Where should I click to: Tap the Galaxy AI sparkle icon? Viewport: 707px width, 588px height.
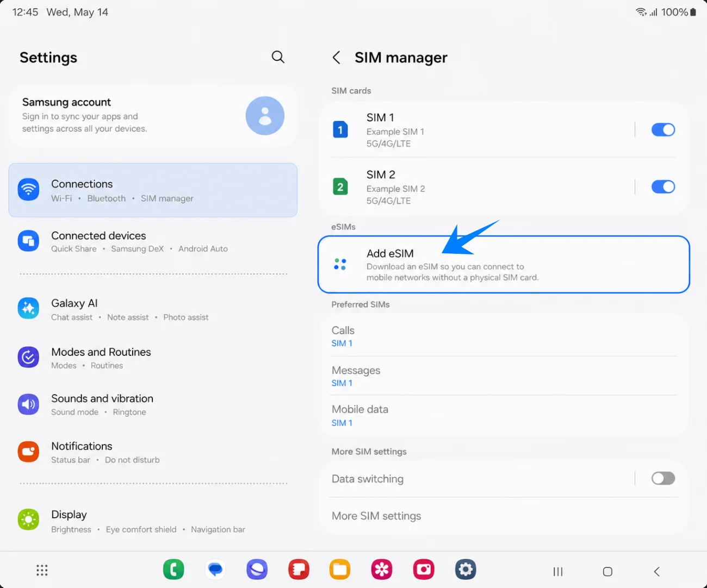(x=28, y=309)
